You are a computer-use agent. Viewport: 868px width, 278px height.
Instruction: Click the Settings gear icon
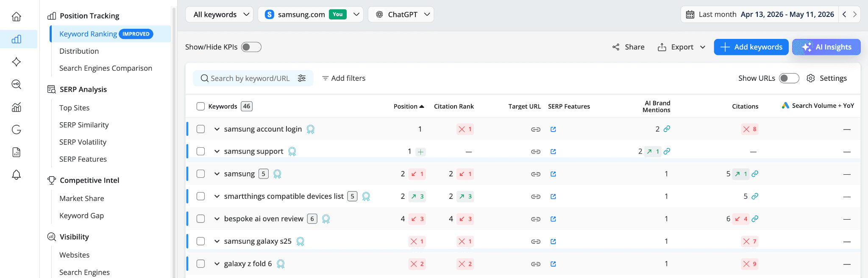[811, 78]
